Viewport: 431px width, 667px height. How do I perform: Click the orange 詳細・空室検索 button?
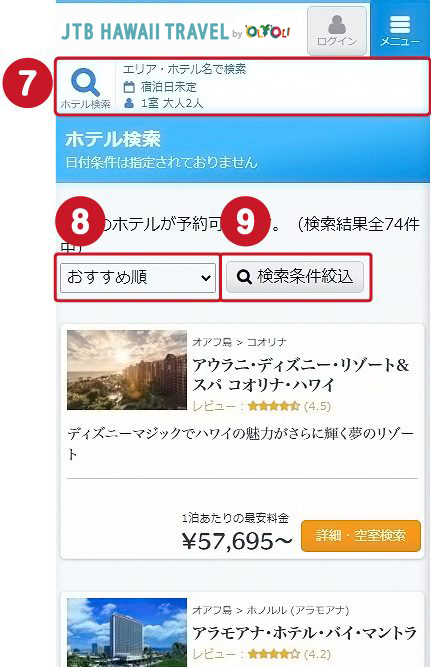[x=361, y=535]
